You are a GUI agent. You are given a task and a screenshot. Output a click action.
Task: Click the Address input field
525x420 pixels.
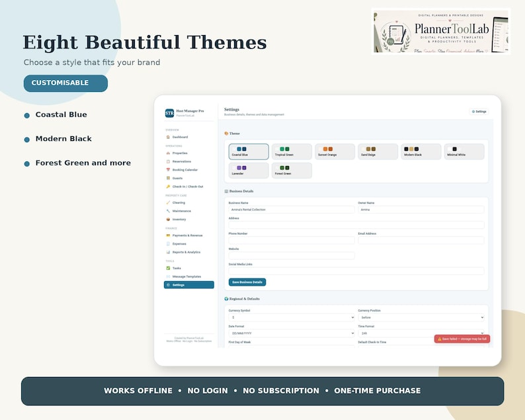click(356, 225)
